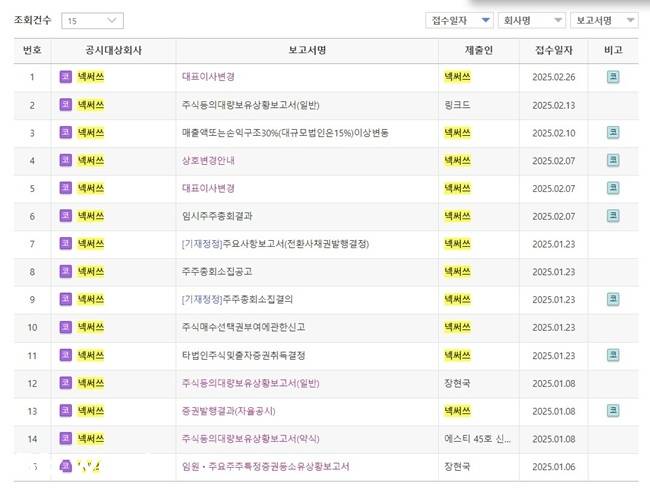Click the purple KOSDAQ icon in row 3

click(x=65, y=133)
